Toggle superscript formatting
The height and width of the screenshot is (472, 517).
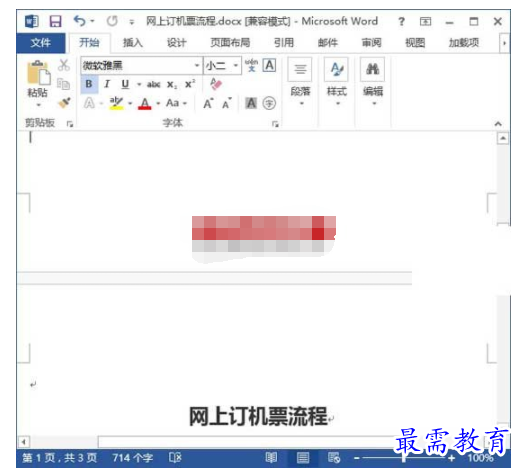tap(190, 84)
